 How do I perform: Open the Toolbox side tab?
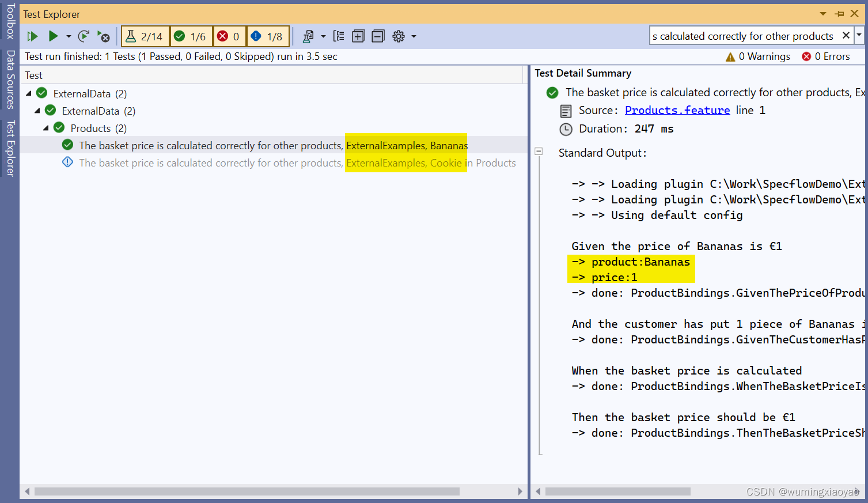coord(10,21)
